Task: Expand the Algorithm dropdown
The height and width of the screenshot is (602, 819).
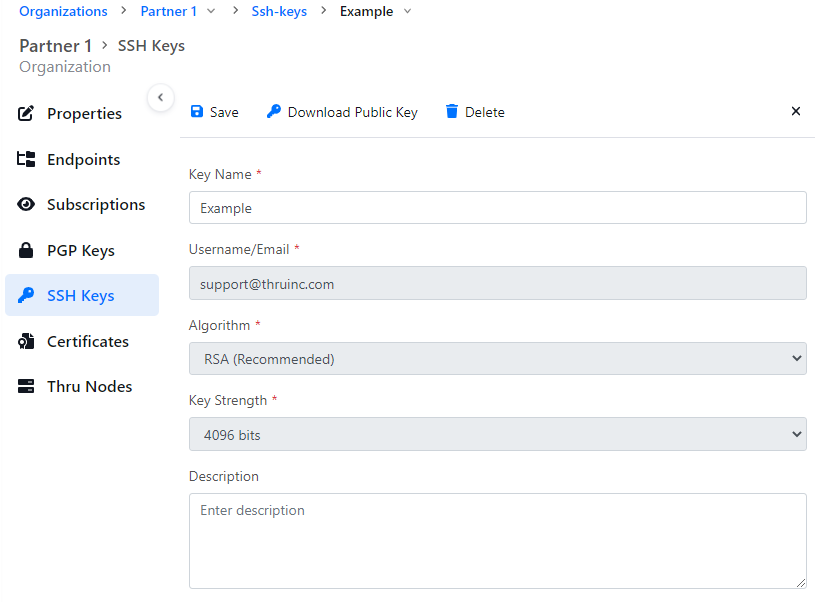Action: point(497,359)
